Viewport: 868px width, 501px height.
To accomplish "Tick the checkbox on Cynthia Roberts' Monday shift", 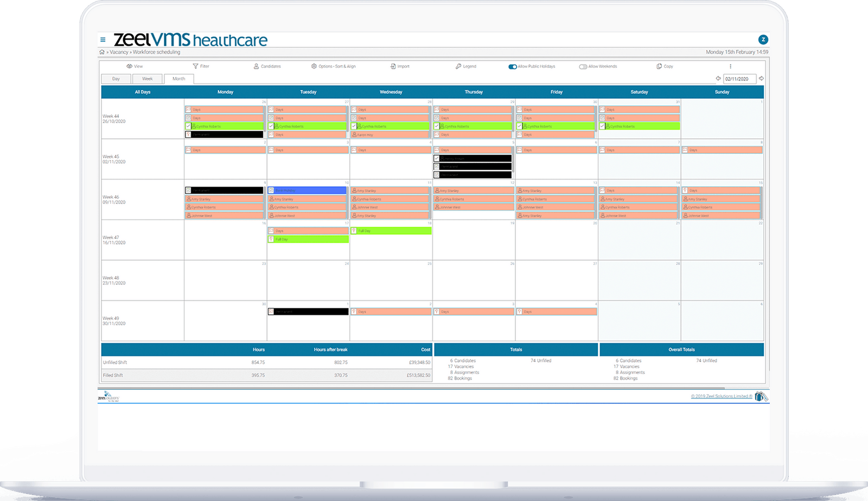I will 189,126.
